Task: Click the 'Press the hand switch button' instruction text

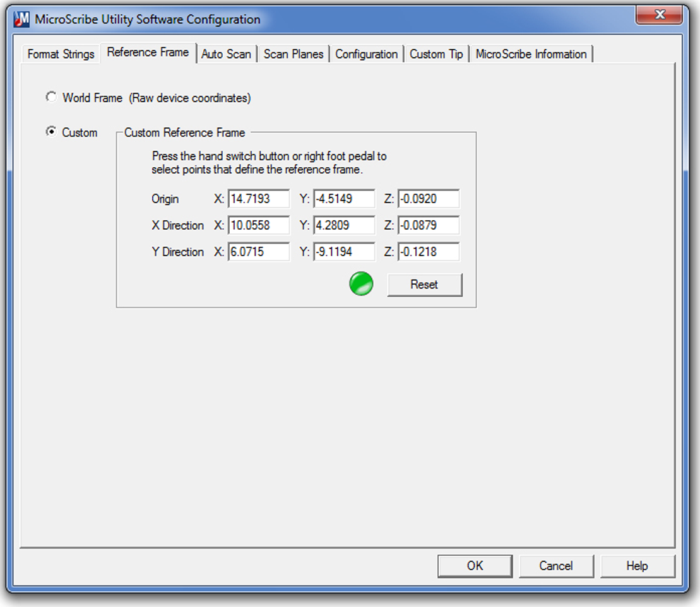Action: [x=269, y=163]
